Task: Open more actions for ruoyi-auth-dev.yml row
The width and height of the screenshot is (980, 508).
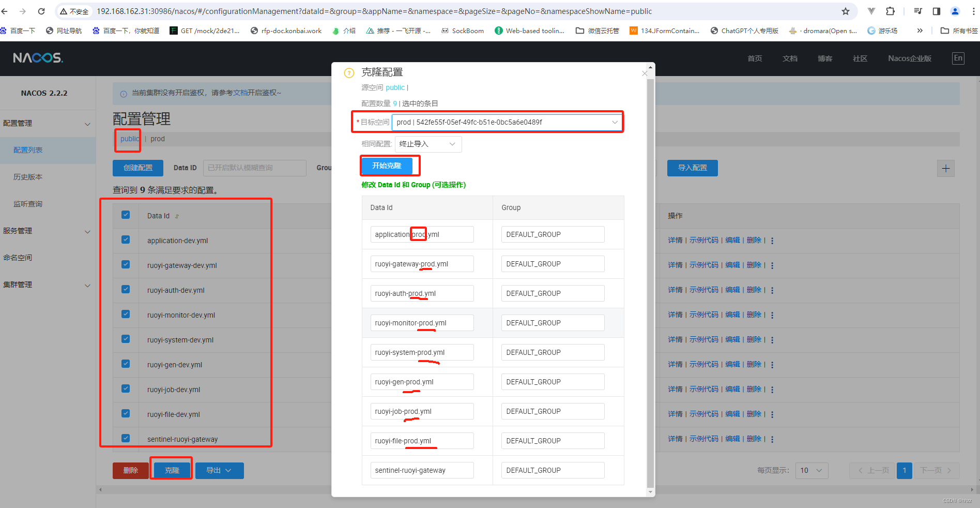Action: 772,290
